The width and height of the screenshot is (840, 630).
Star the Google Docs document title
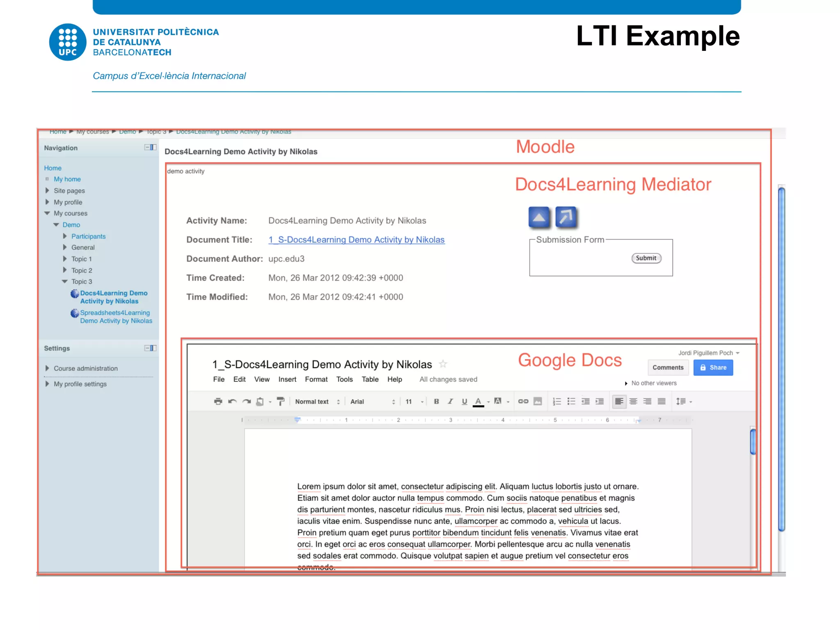point(443,364)
